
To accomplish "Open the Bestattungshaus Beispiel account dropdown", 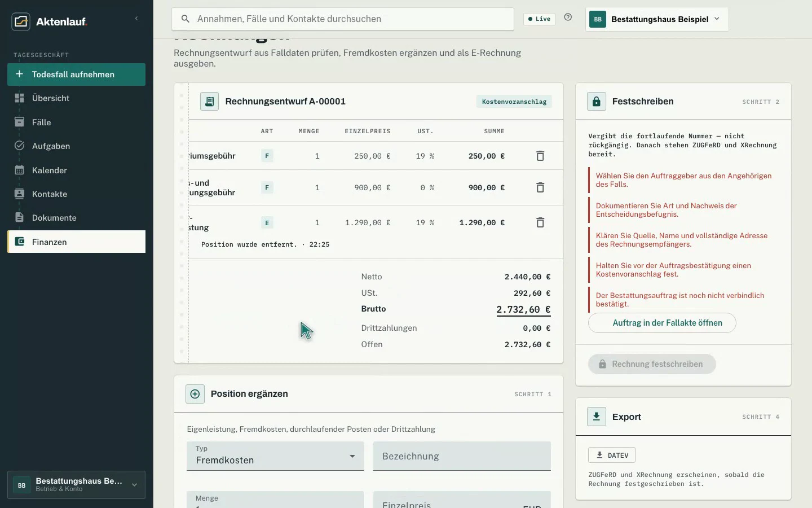I will click(657, 19).
